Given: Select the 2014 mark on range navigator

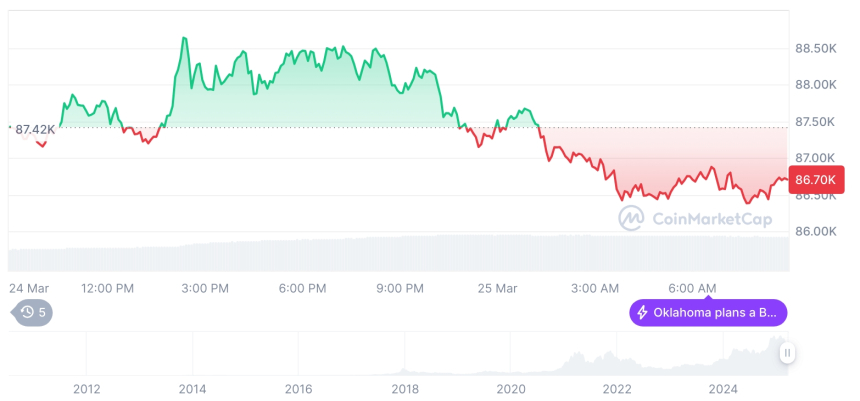Looking at the screenshot, I should [x=192, y=389].
